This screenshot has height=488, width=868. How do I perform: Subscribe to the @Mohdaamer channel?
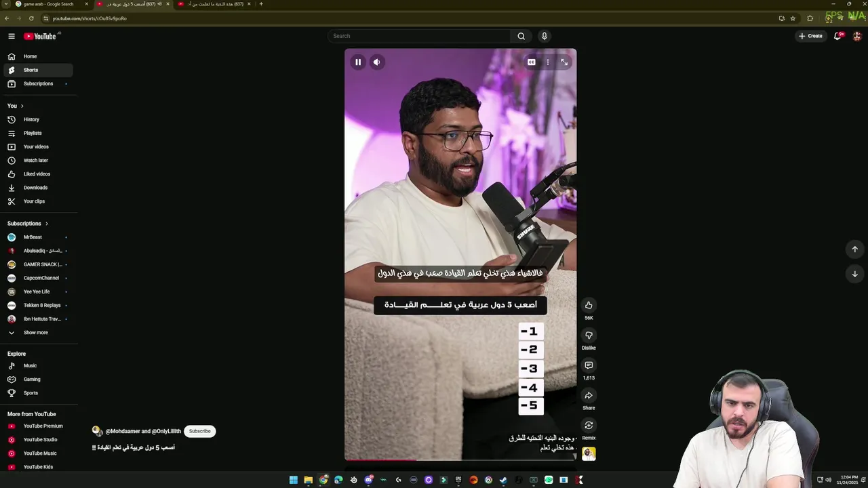(199, 431)
